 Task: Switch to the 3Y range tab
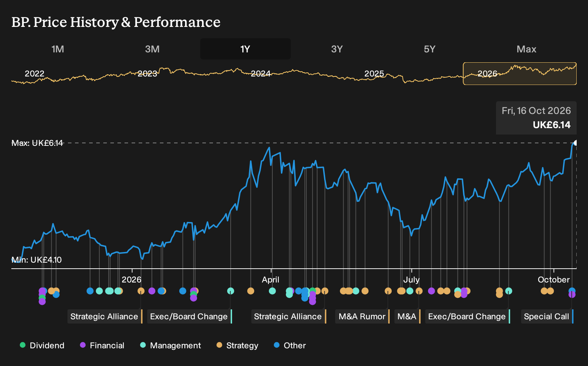[x=337, y=49]
